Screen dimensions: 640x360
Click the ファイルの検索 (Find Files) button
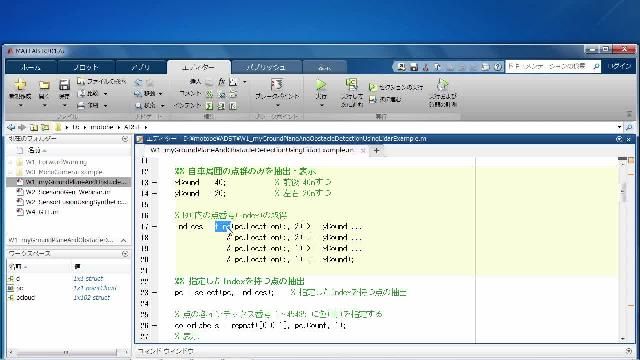point(102,81)
